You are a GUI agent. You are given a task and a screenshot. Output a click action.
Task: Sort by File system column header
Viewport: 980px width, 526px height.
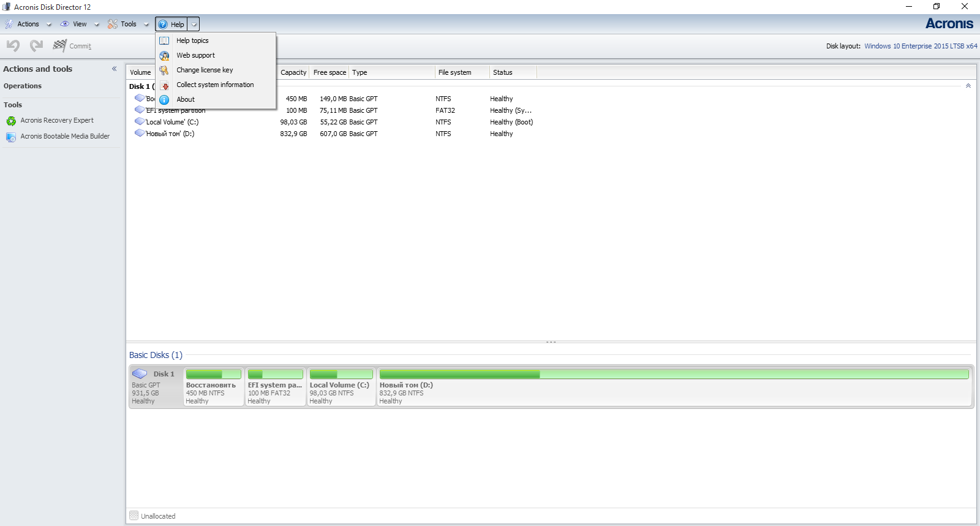point(462,72)
